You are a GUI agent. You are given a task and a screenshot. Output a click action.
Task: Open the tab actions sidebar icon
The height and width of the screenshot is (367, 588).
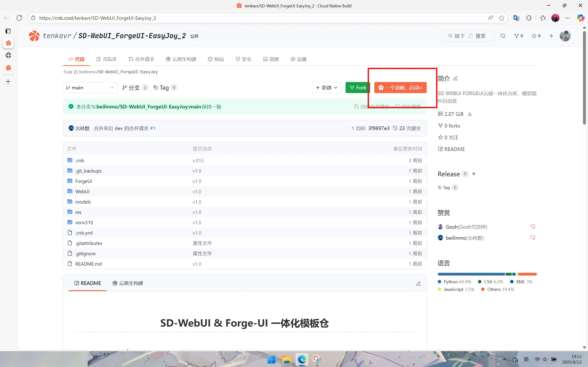[x=8, y=31]
